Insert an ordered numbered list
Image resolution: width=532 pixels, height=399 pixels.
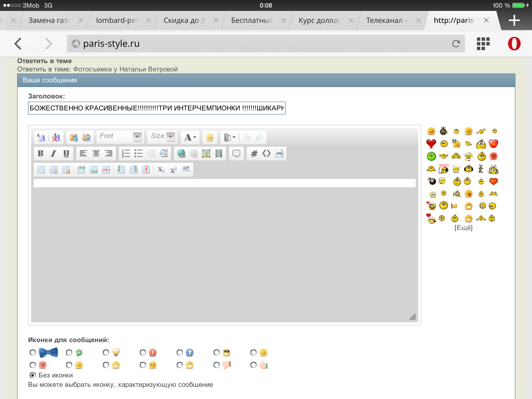click(126, 154)
